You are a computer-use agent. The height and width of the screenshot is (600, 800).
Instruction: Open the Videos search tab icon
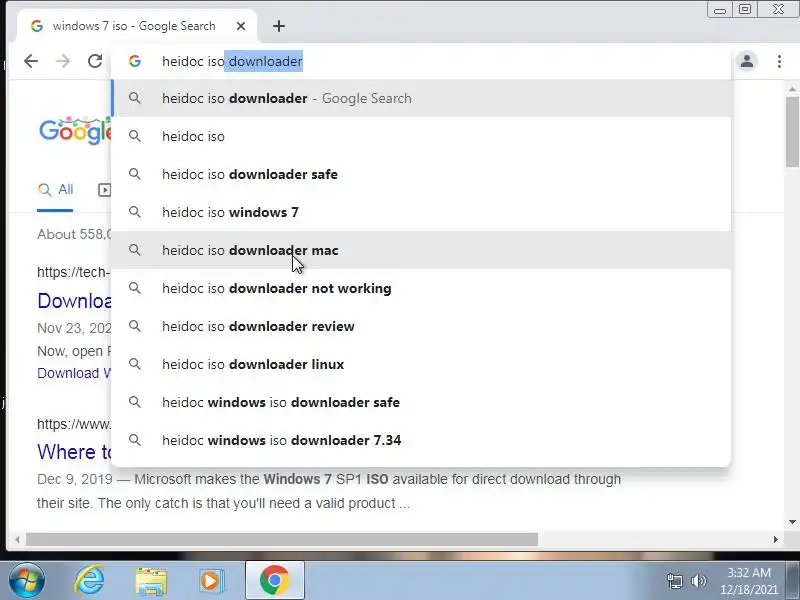coord(104,190)
